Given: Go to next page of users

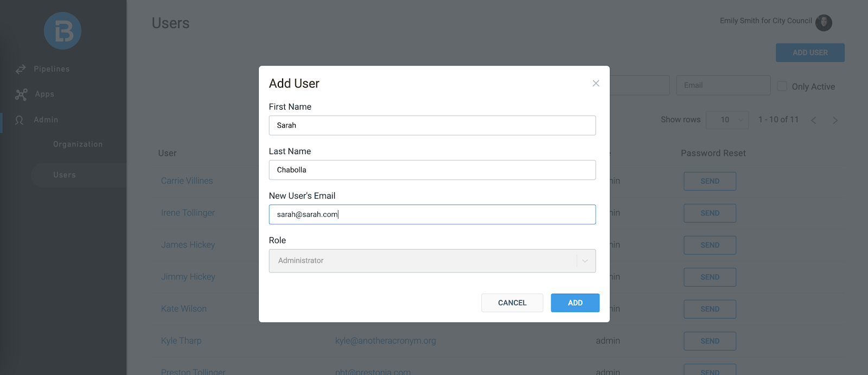Looking at the screenshot, I should pyautogui.click(x=835, y=120).
